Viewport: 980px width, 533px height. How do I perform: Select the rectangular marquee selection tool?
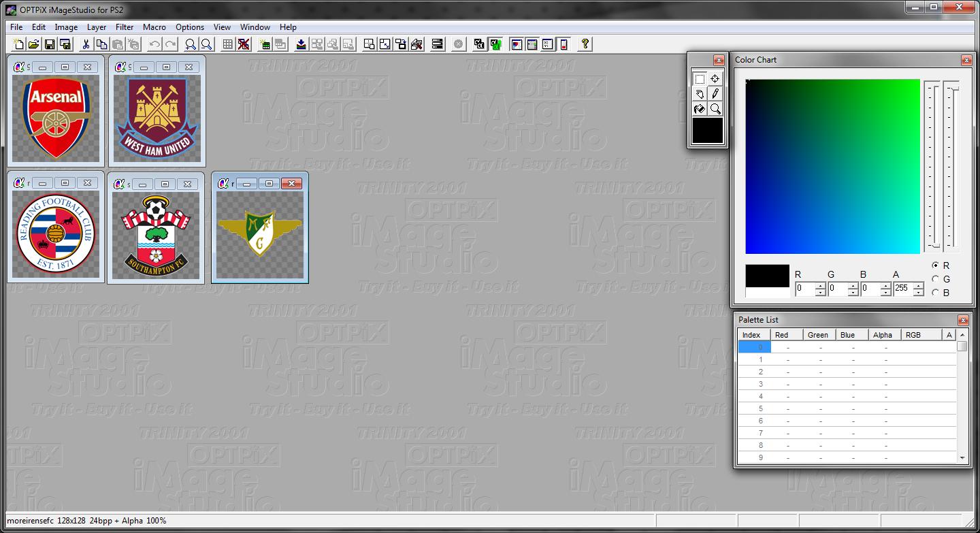700,79
